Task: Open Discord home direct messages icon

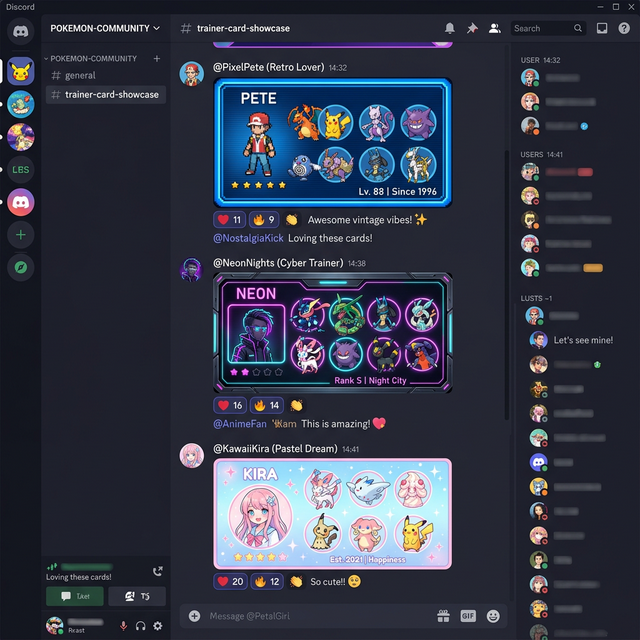Action: 20,31
